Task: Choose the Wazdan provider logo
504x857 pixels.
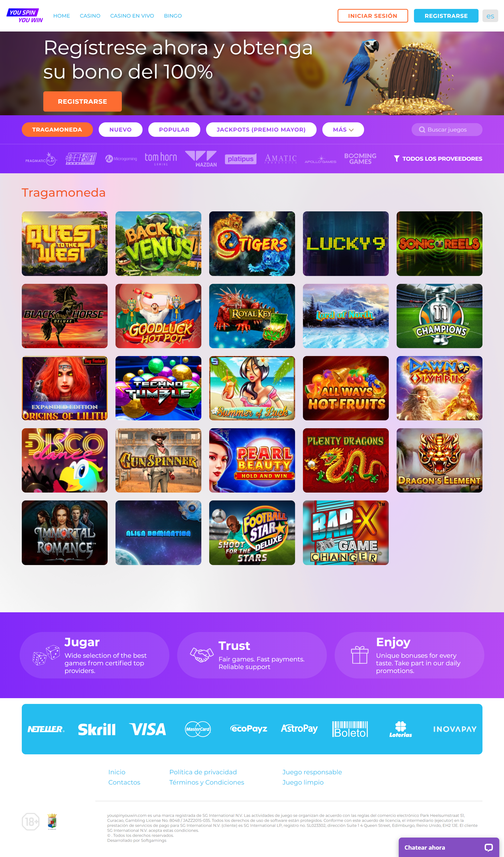Action: click(201, 159)
